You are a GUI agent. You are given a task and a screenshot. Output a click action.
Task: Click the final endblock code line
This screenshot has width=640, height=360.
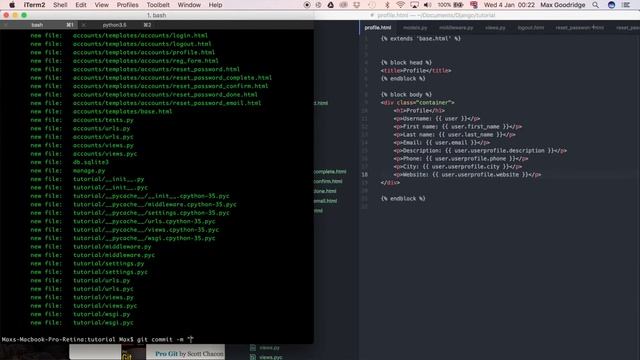click(x=403, y=198)
